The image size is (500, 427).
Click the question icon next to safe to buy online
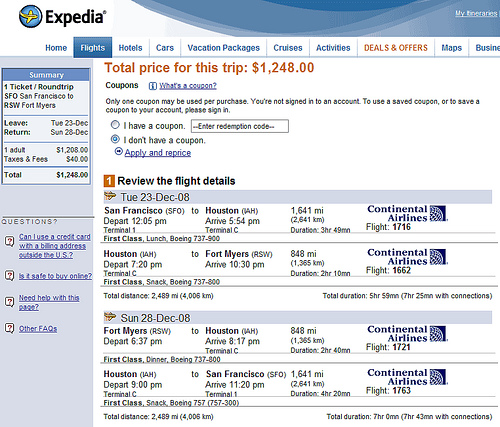[9, 276]
